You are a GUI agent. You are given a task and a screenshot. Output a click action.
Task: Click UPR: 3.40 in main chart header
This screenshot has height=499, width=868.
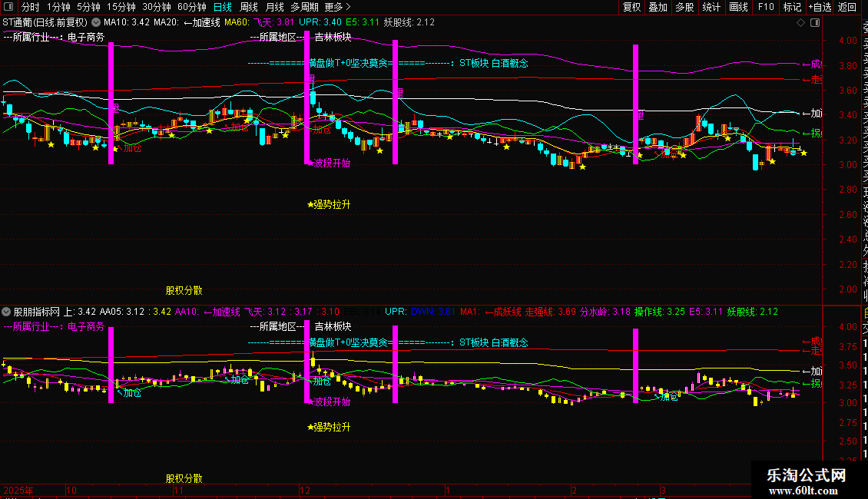[x=320, y=22]
